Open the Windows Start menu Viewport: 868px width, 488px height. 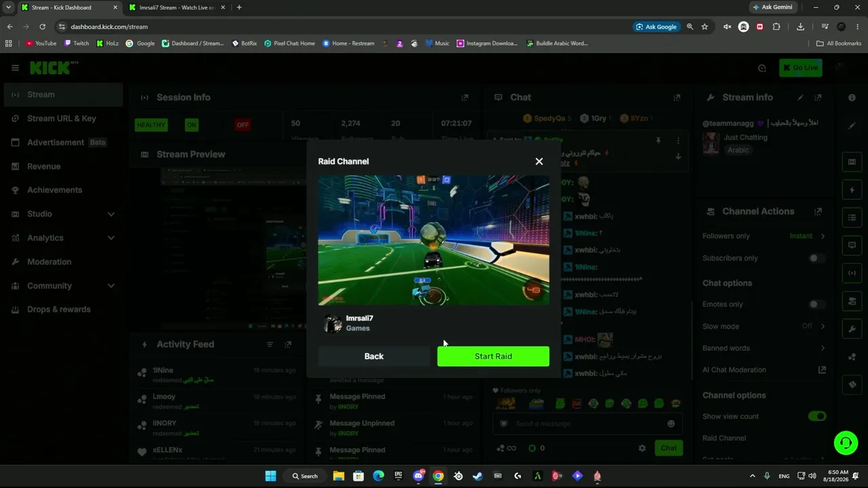271,476
